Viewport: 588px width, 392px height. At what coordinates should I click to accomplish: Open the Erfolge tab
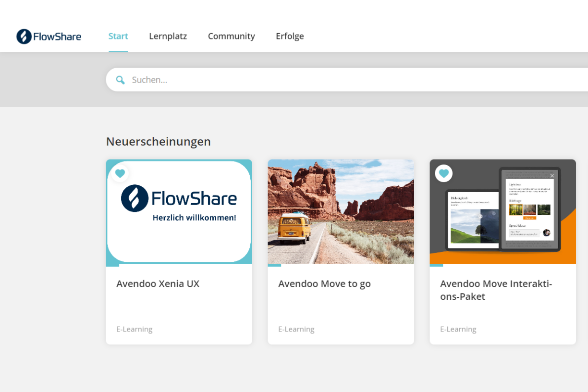290,36
